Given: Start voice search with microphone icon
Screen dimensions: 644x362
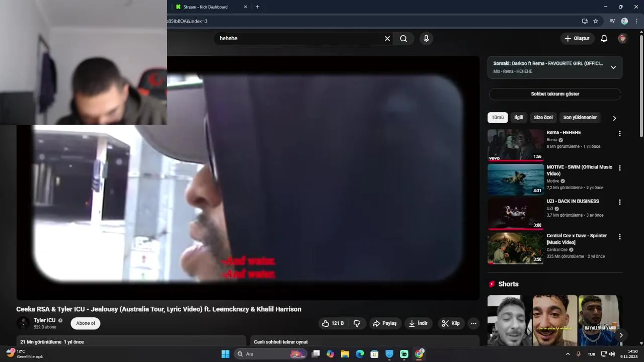Looking at the screenshot, I should pos(426,39).
